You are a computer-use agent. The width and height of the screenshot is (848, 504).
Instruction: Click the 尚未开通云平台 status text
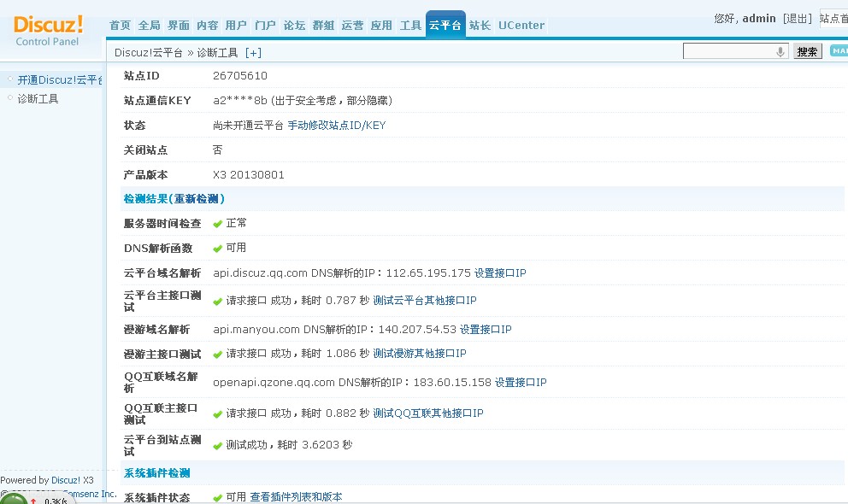(x=248, y=126)
